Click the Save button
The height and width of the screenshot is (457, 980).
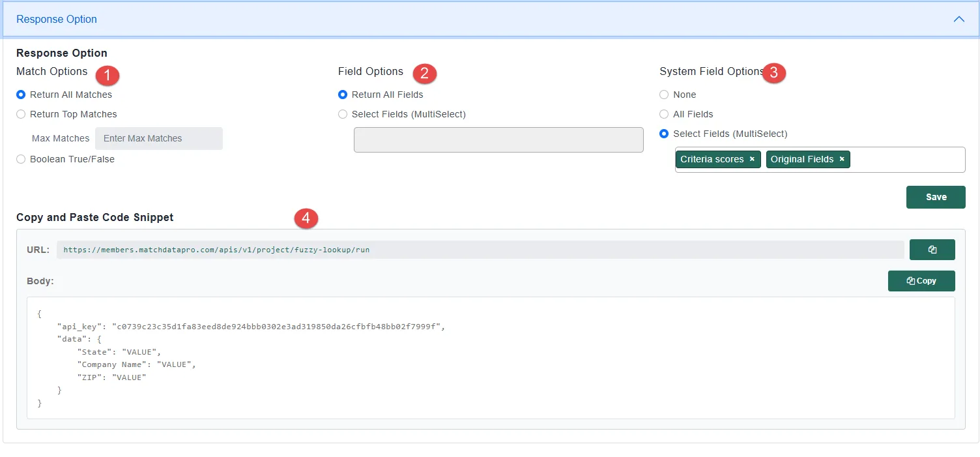click(x=935, y=197)
